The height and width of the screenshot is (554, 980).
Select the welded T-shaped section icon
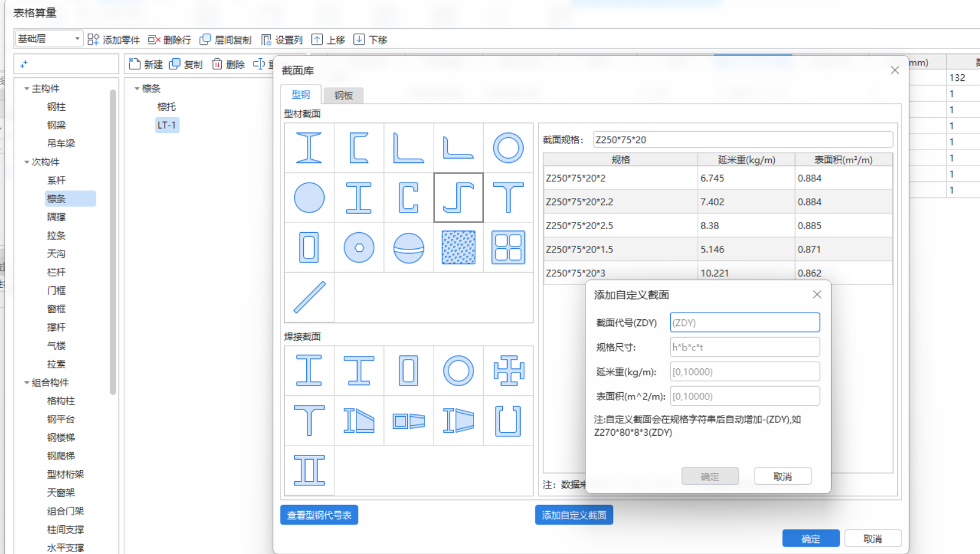point(309,420)
